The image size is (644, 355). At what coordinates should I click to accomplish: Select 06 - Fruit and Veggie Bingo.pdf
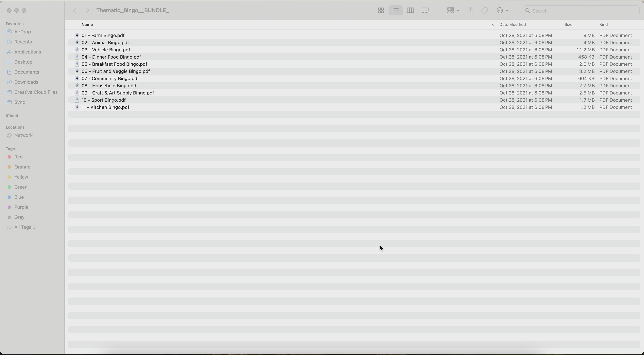click(116, 71)
